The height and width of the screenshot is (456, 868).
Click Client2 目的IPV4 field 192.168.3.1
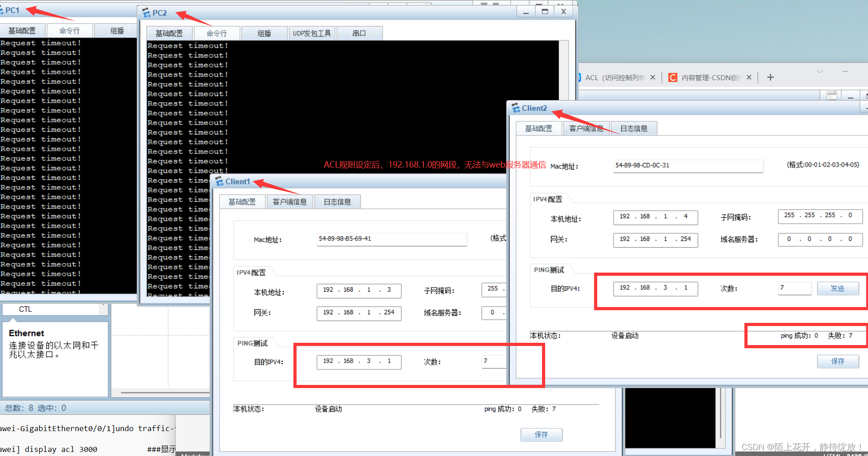tap(656, 288)
